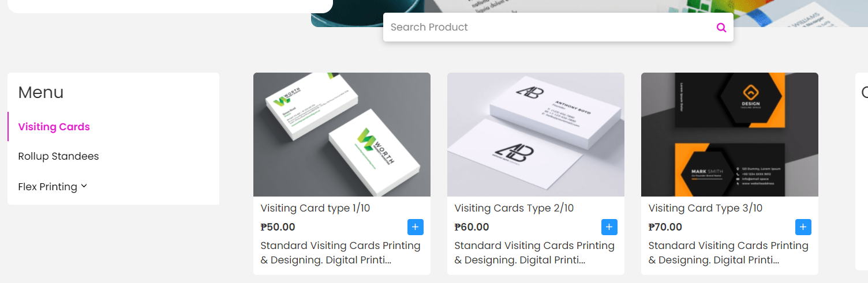Select Visiting Cards menu item
This screenshot has width=868, height=283.
click(x=54, y=127)
